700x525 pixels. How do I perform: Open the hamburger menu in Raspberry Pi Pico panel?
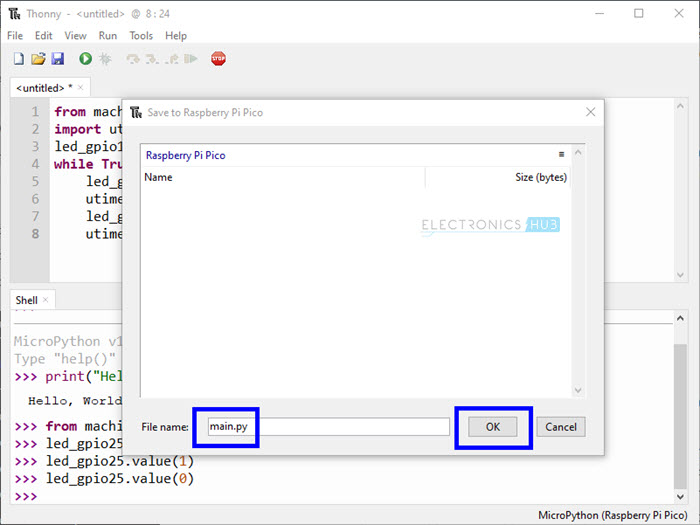pos(562,155)
